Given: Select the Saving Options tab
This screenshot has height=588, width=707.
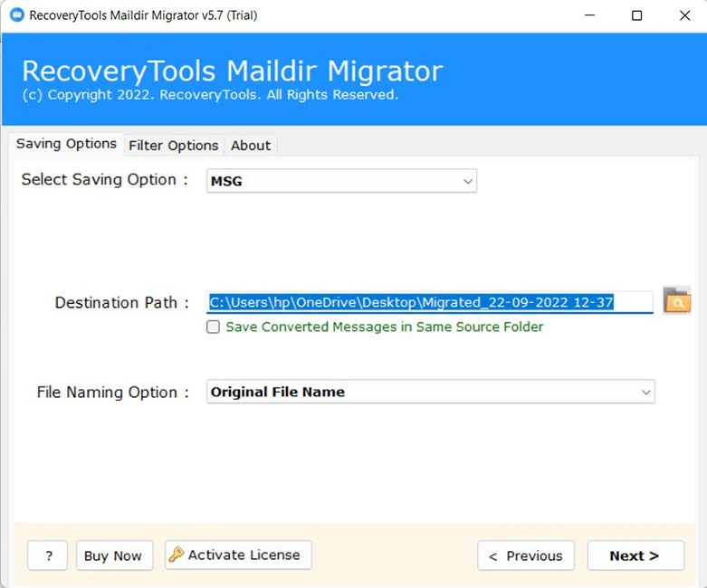Looking at the screenshot, I should coord(66,144).
